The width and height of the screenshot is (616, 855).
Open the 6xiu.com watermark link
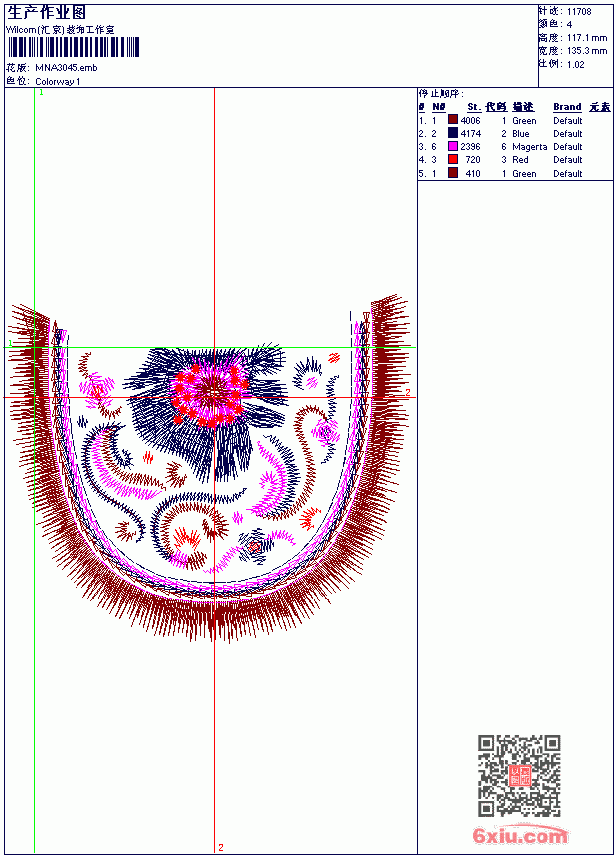pos(520,835)
